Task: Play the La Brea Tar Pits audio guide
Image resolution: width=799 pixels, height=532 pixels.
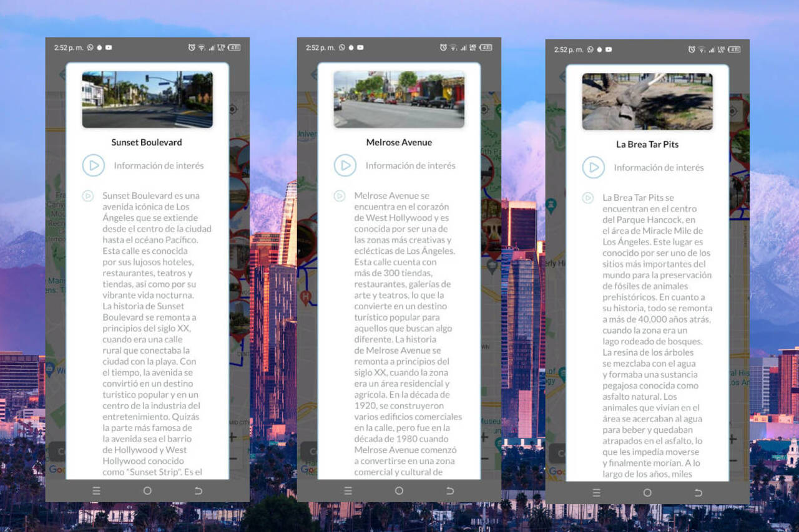Action: (594, 167)
